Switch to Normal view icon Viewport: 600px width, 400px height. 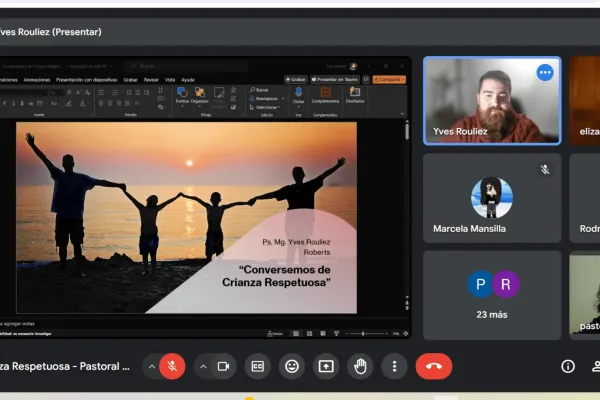(x=296, y=334)
